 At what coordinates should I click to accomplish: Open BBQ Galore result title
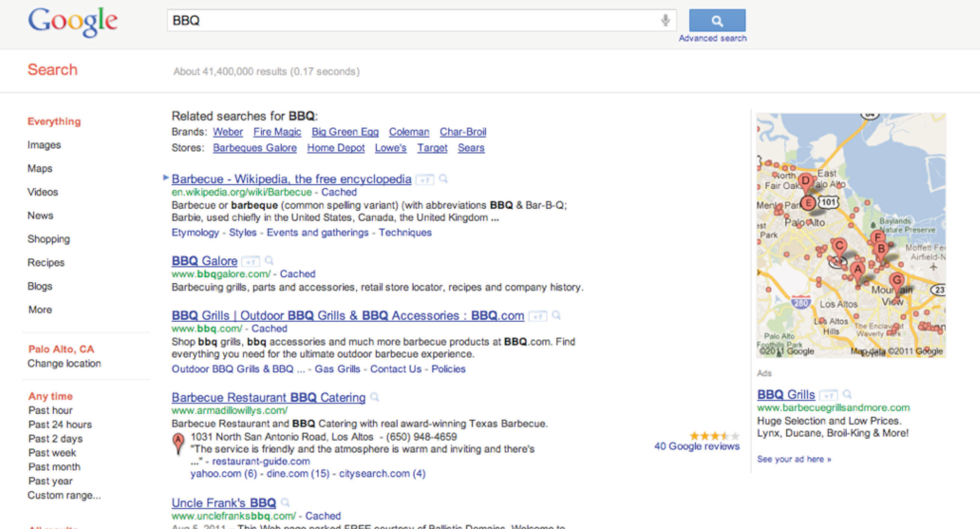[x=204, y=261]
